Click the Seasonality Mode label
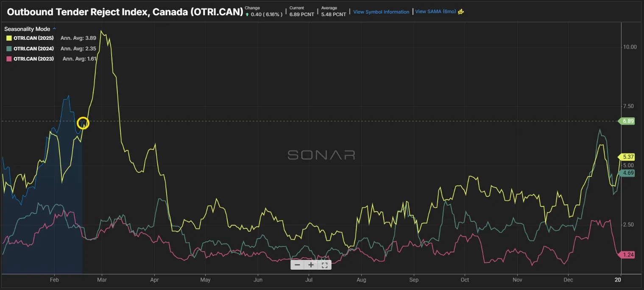Screen dimensions: 644x290 pyautogui.click(x=27, y=29)
